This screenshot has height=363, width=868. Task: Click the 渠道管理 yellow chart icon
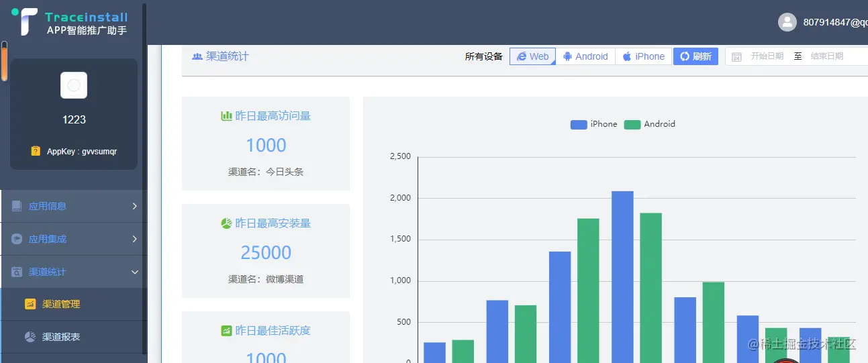click(30, 304)
